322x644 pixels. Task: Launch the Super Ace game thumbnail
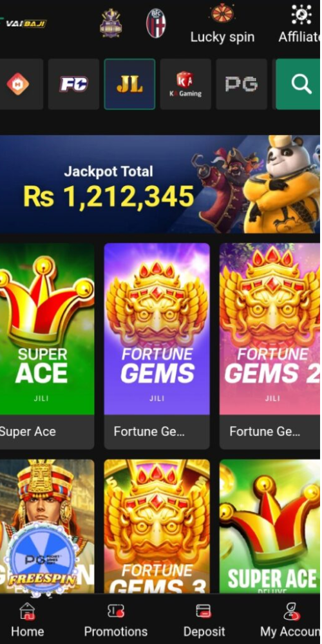click(47, 346)
